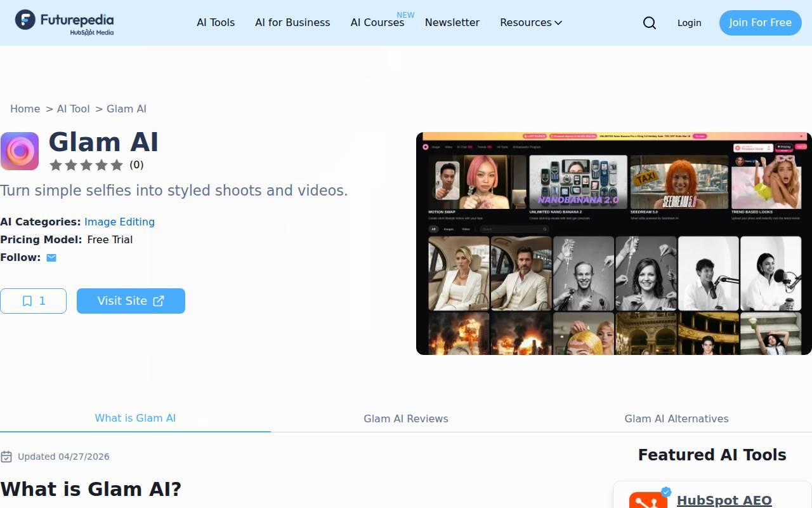
Task: Open the HubSpot AEO featured tool link
Action: click(724, 500)
